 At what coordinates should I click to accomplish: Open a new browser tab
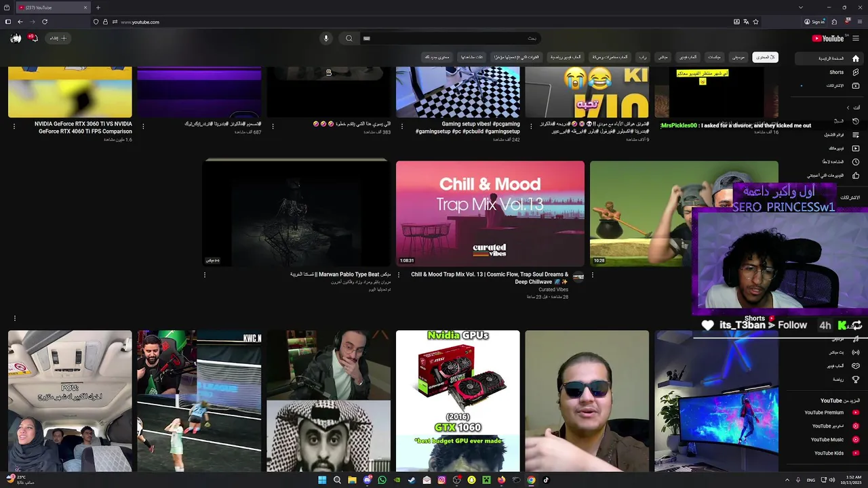(98, 7)
